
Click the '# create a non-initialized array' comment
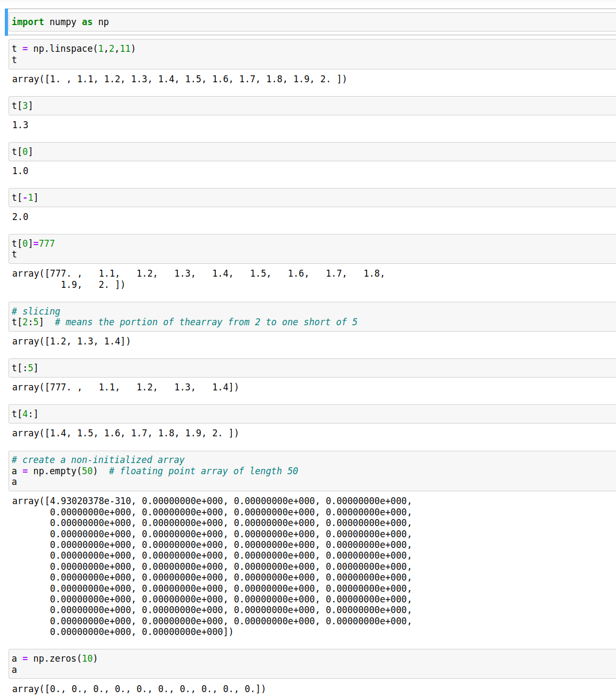pyautogui.click(x=98, y=460)
